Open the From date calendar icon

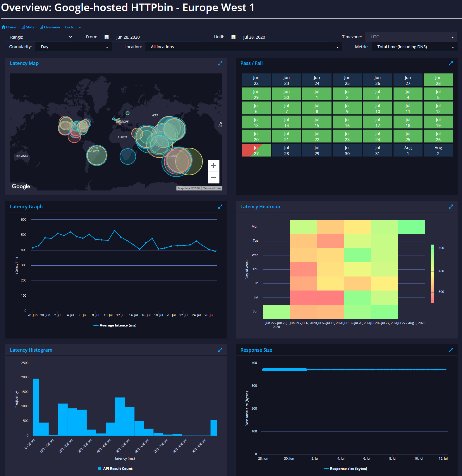pos(107,37)
